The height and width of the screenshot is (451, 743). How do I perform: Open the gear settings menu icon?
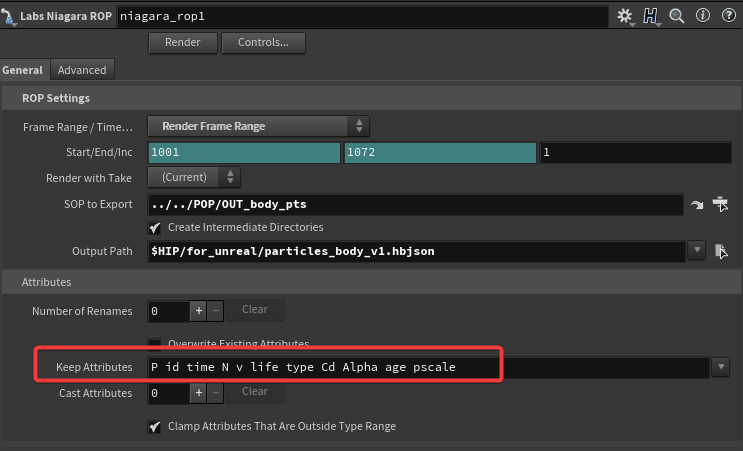(625, 16)
